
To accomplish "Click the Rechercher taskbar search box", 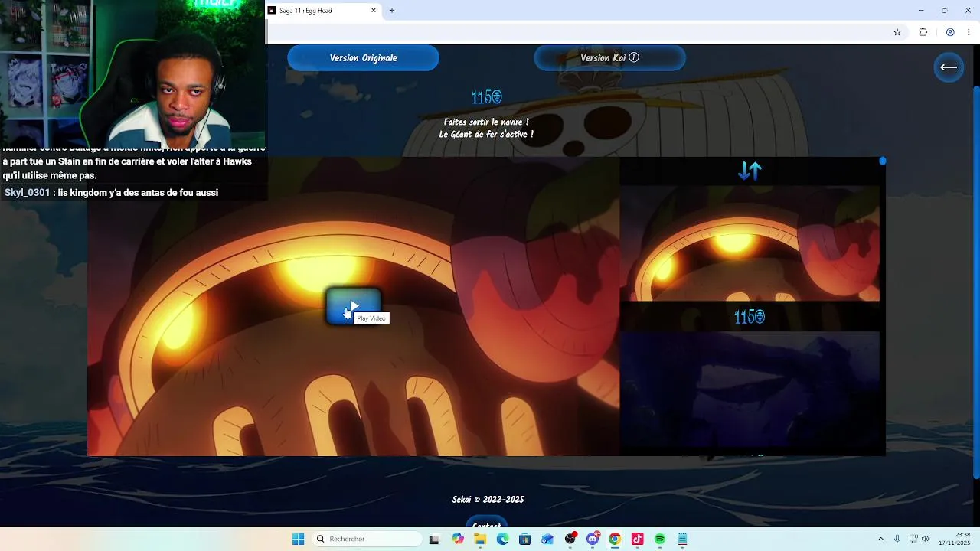I will point(367,539).
